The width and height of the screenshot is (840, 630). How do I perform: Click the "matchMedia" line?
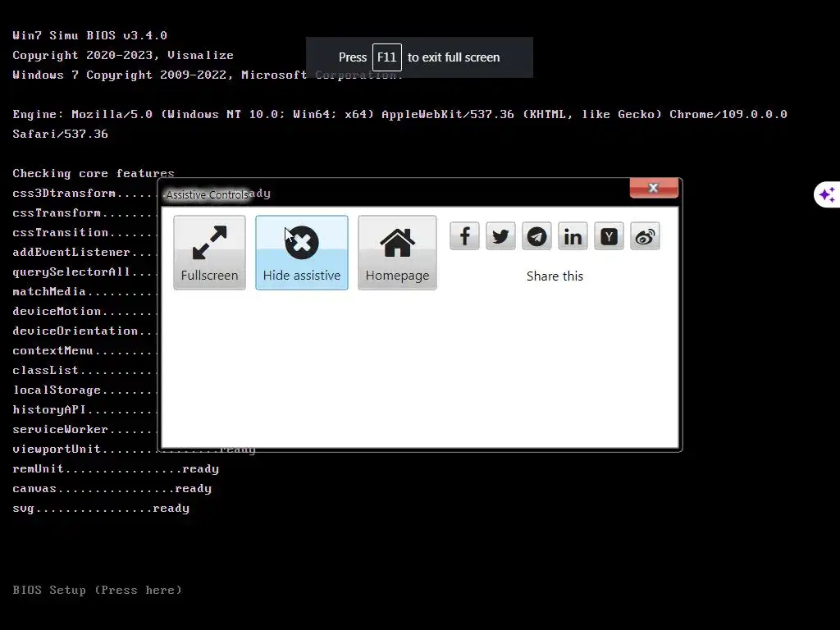pos(84,291)
